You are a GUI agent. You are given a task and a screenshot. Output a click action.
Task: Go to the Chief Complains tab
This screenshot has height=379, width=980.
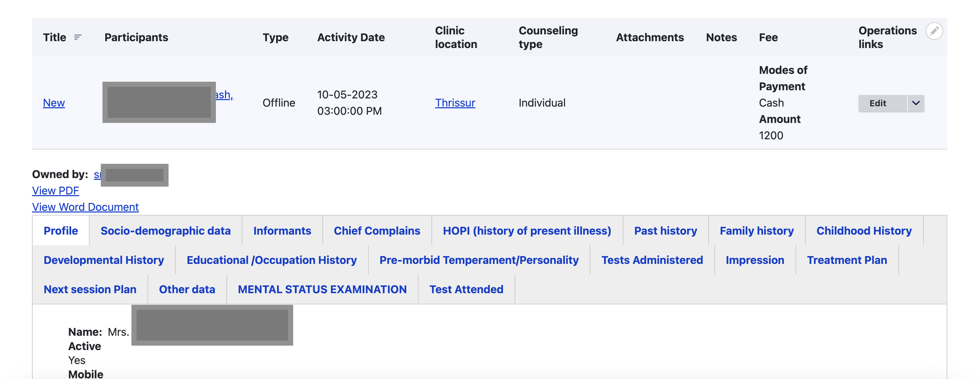(x=377, y=231)
